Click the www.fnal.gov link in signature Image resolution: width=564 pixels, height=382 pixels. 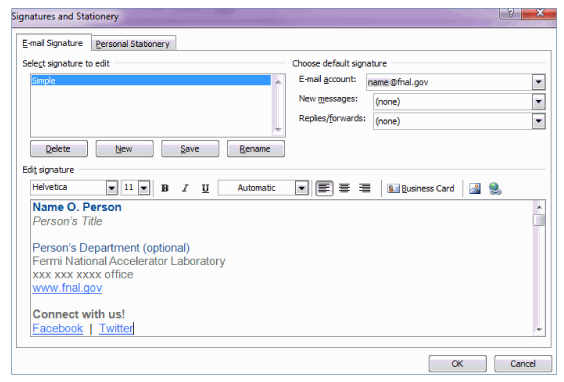pos(67,288)
